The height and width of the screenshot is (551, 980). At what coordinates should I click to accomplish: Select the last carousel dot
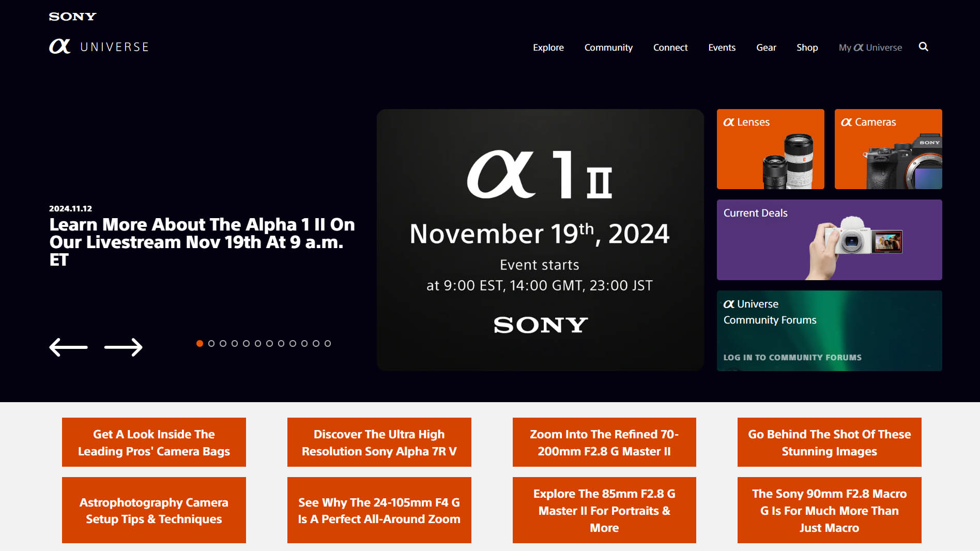(x=327, y=343)
